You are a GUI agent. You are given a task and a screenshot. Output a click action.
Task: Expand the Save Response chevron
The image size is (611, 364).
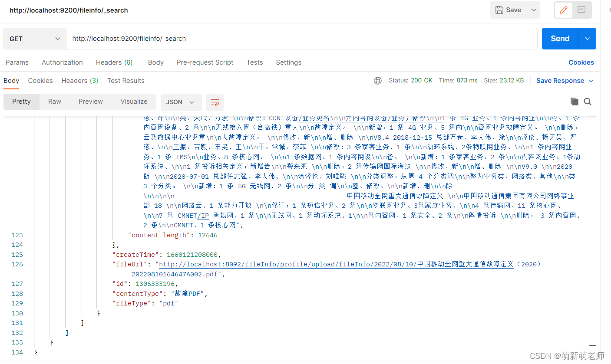[591, 81]
